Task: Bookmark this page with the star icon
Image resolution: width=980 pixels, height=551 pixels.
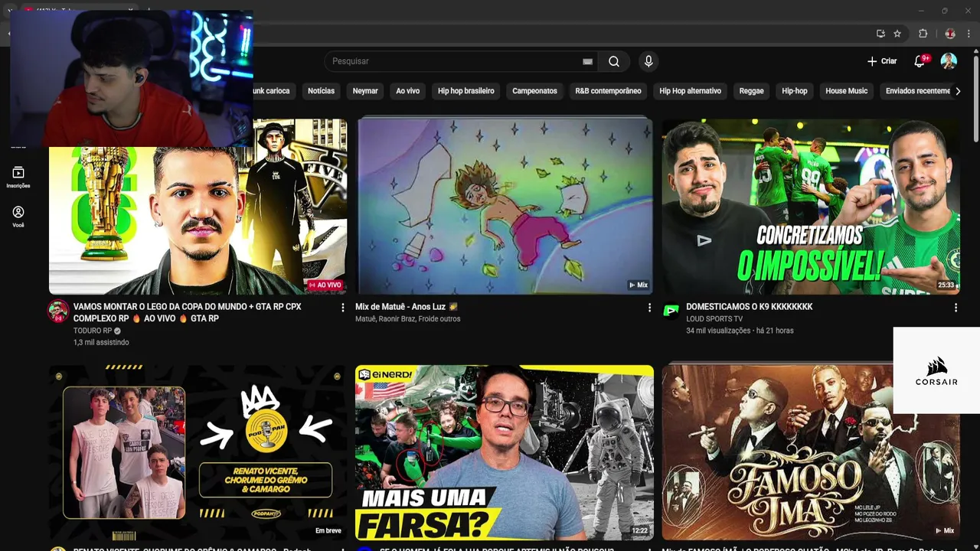Action: tap(897, 34)
